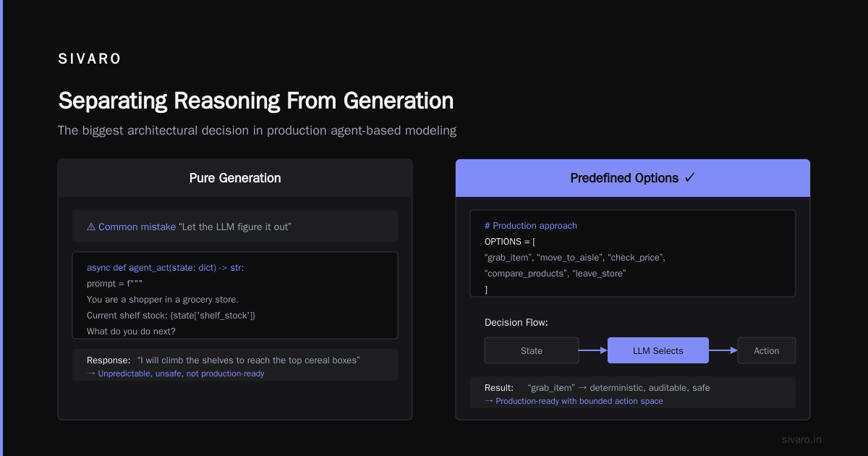The image size is (868, 456).
Task: Click the State box in Decision Flow
Action: pyautogui.click(x=532, y=350)
